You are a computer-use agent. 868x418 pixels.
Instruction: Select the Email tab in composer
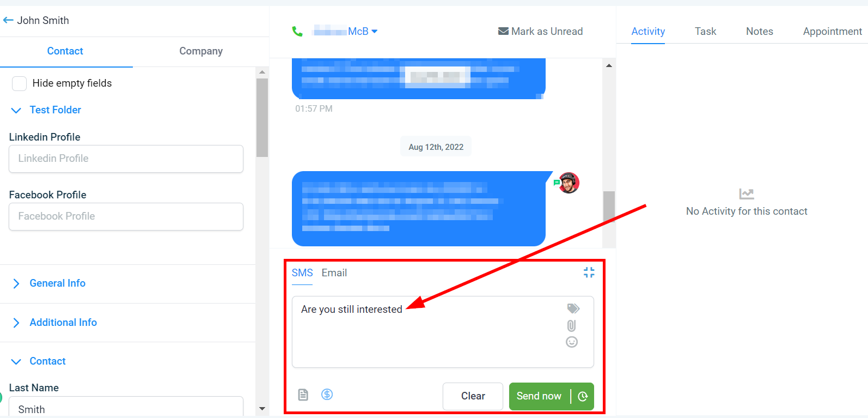[334, 273]
